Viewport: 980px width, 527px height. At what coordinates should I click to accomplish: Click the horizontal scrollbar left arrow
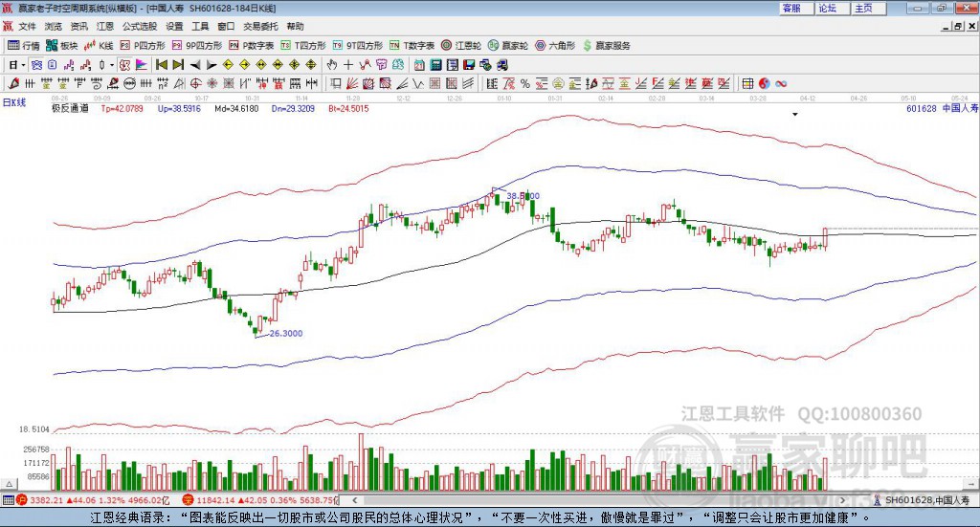[354, 500]
